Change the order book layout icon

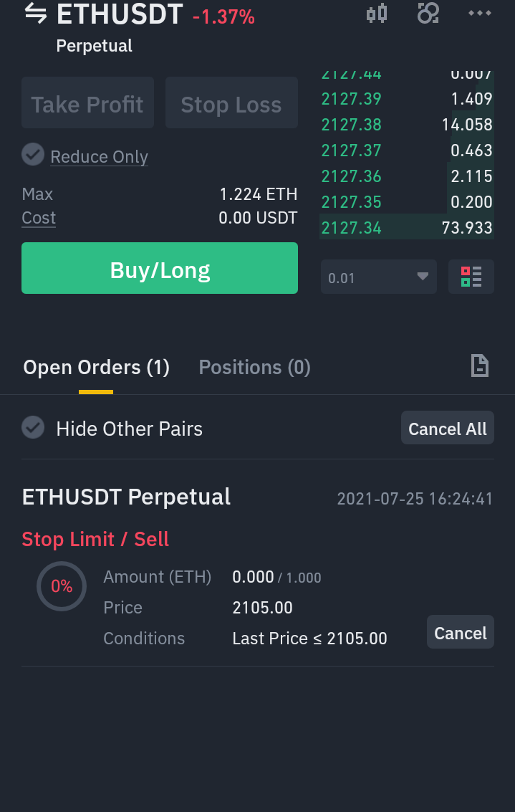tap(471, 277)
